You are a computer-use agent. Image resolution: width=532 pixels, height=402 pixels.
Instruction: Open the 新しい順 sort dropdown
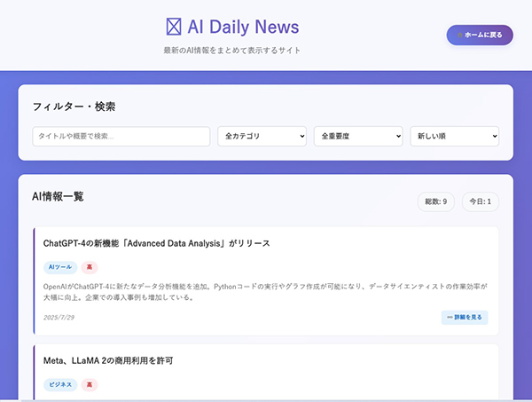(x=455, y=136)
